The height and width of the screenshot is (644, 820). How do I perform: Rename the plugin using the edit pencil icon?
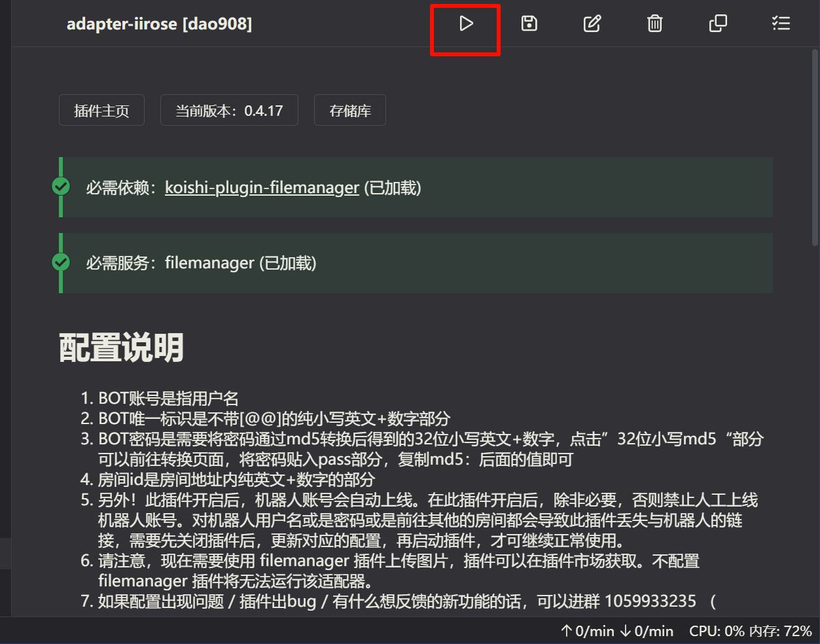tap(592, 24)
